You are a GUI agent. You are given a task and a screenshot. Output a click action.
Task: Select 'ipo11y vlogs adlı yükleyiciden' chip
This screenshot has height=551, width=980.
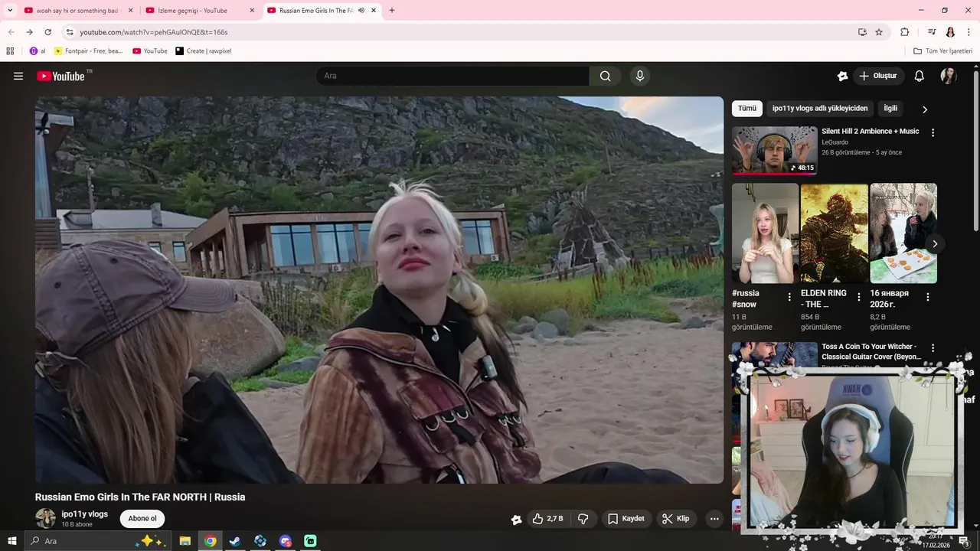[x=820, y=109]
